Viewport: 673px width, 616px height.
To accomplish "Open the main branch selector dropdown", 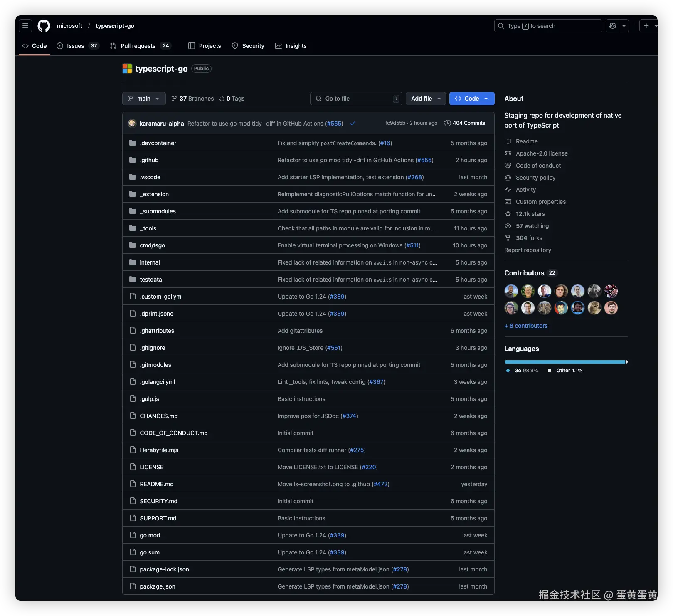I will [144, 99].
